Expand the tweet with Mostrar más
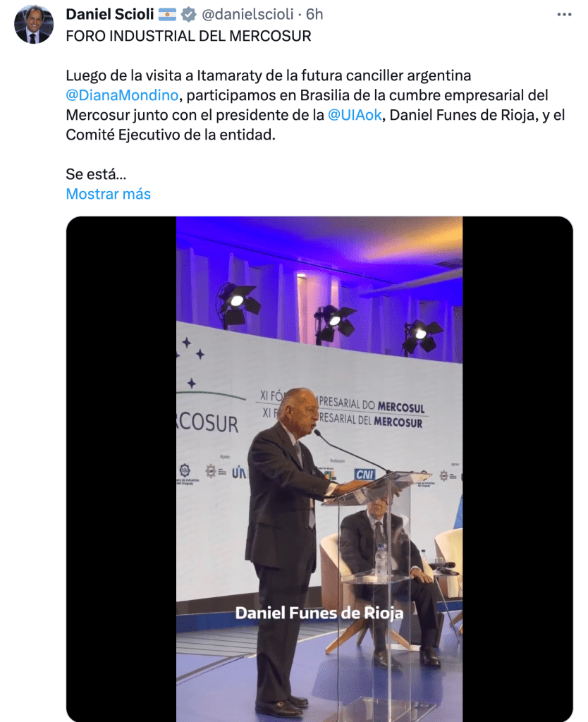Screen dimensions: 588x722 tap(108, 194)
